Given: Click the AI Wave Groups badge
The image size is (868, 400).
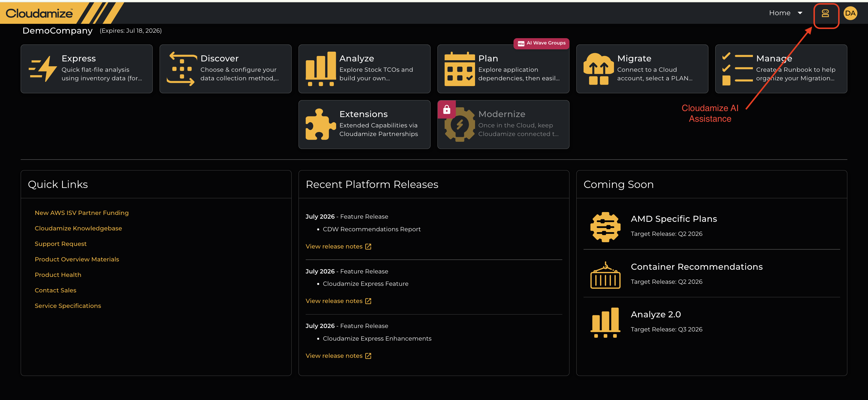Looking at the screenshot, I should coord(541,43).
